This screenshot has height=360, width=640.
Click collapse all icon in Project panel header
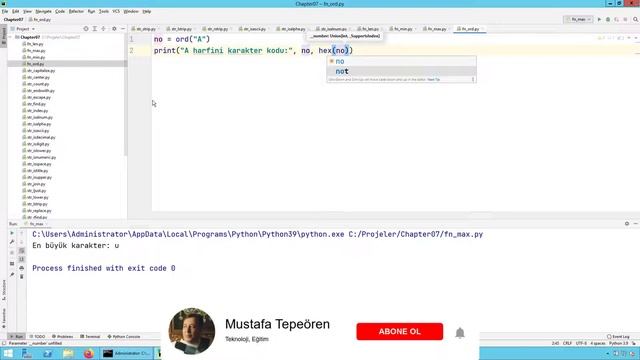pyautogui.click(x=103, y=29)
